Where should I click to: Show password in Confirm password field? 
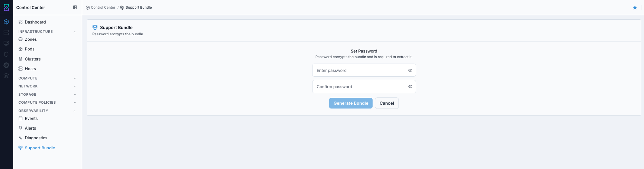(410, 87)
